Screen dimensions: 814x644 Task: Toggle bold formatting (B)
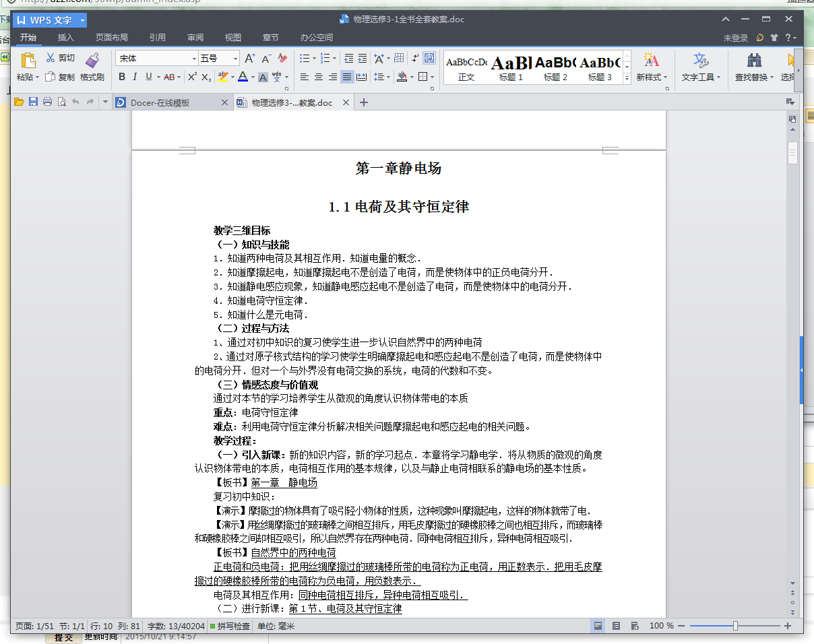[122, 77]
